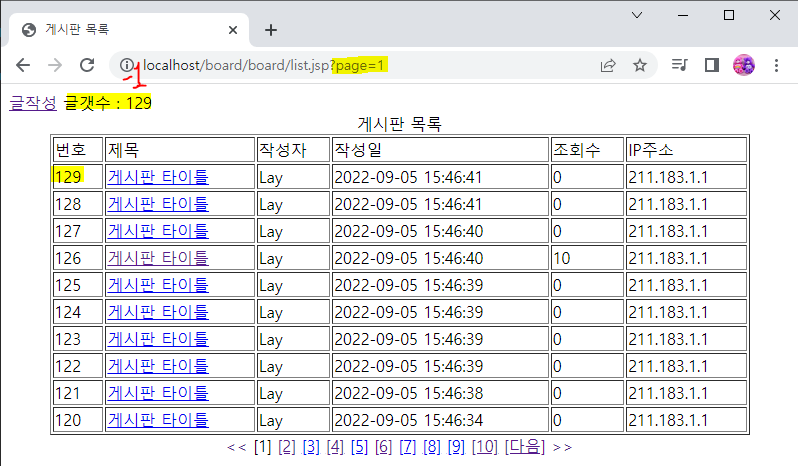Viewport: 798px width, 466px height.
Task: Select the 게시판 목록 table caption
Action: click(400, 124)
